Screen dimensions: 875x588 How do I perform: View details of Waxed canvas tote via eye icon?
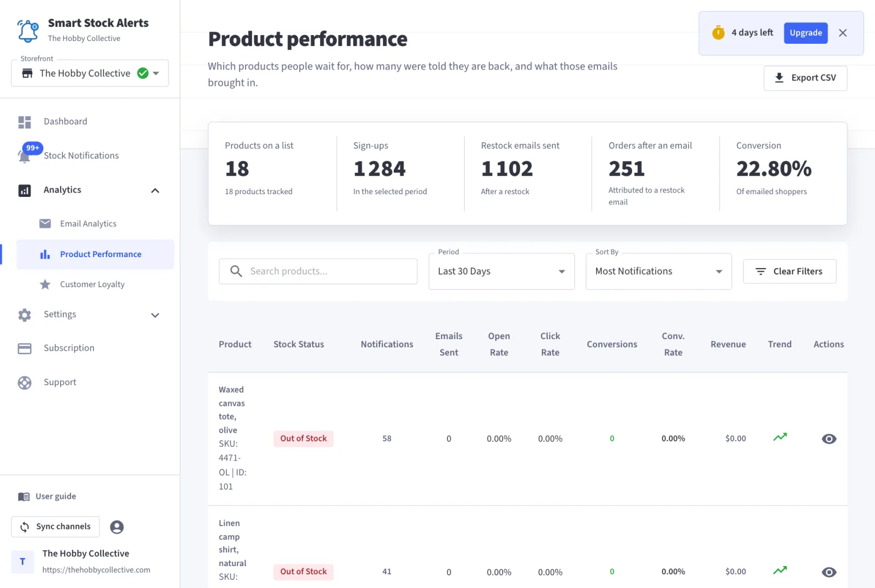pos(829,439)
